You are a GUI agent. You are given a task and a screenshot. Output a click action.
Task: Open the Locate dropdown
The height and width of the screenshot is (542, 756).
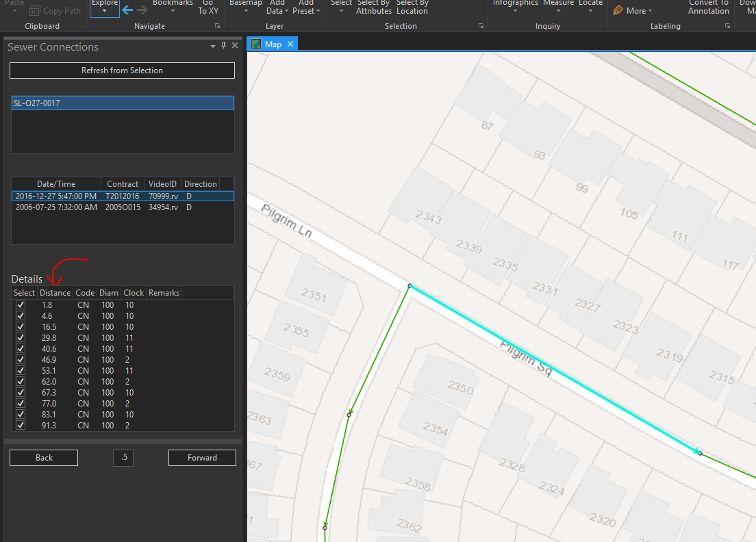pyautogui.click(x=590, y=10)
